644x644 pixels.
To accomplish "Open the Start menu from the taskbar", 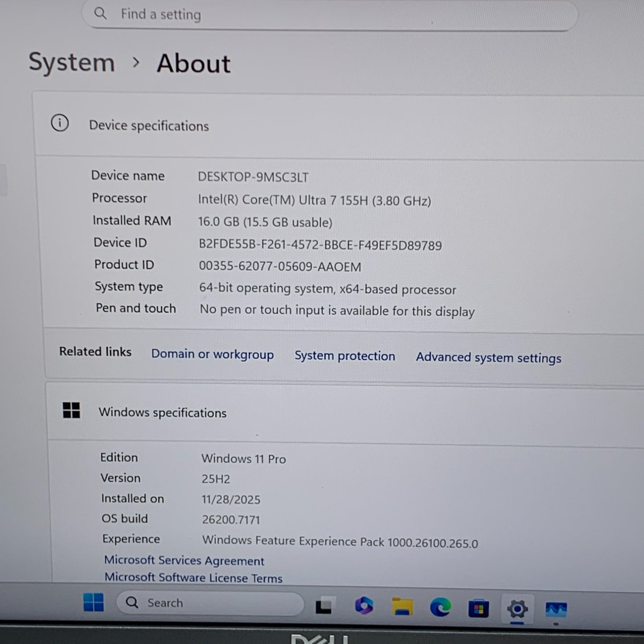I will coord(94,603).
